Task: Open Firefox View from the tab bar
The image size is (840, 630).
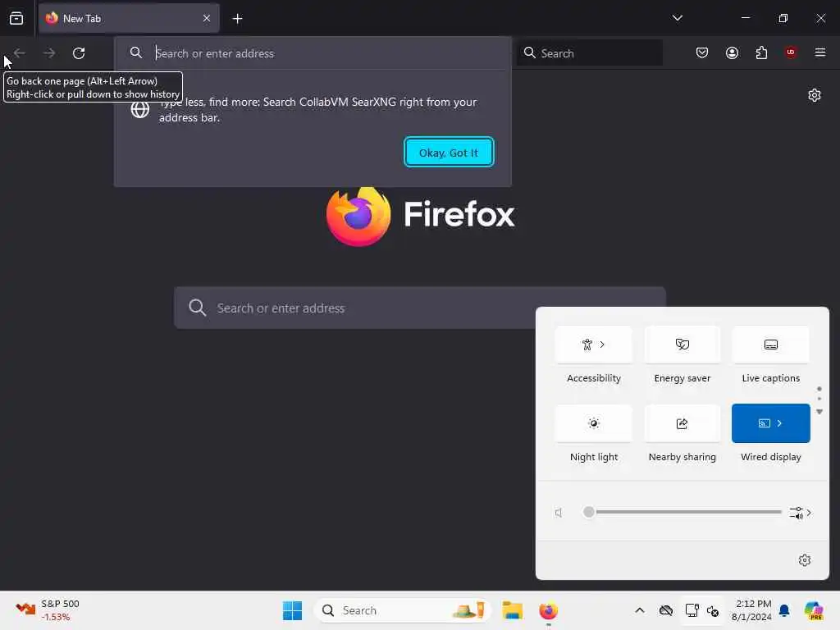Action: (16, 19)
